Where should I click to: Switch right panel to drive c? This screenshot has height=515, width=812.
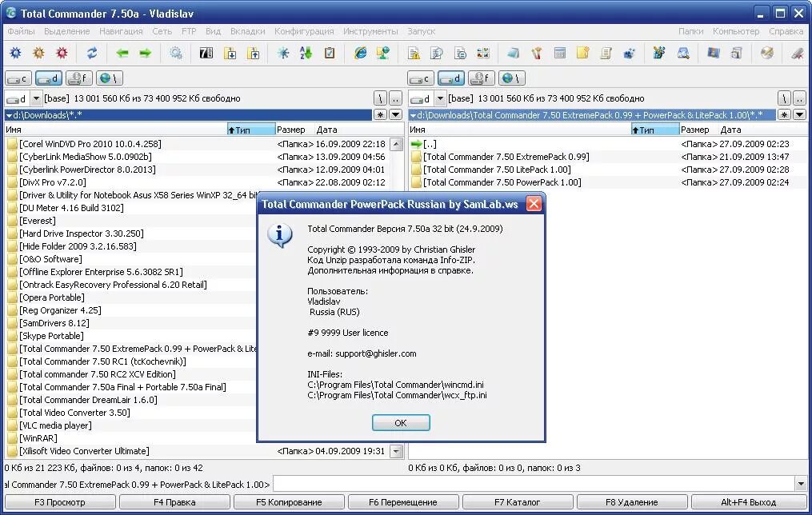click(421, 78)
